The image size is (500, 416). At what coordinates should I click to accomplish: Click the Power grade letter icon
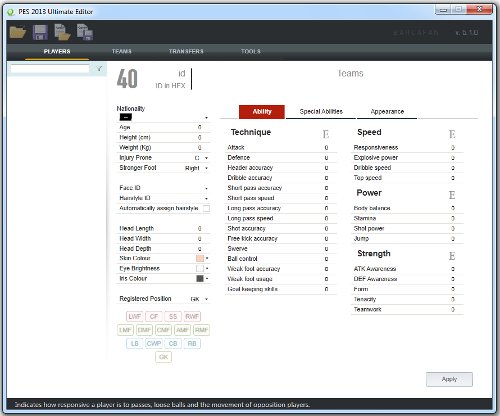point(452,195)
